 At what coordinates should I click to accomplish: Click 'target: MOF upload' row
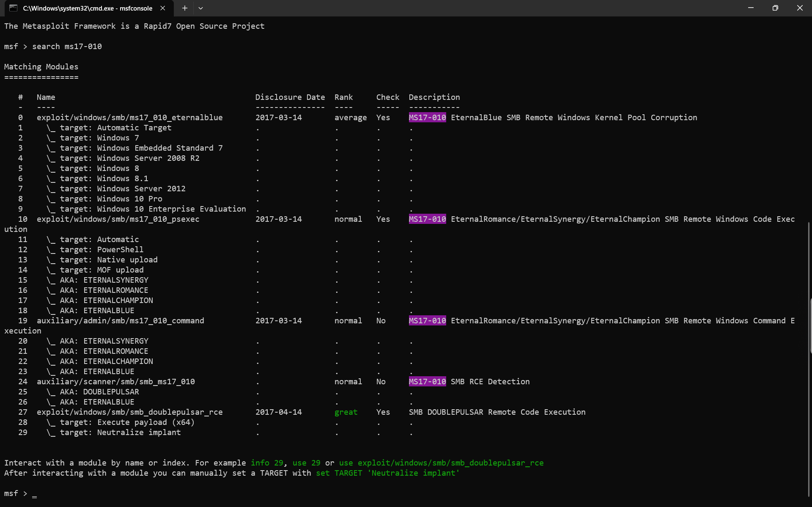[95, 270]
